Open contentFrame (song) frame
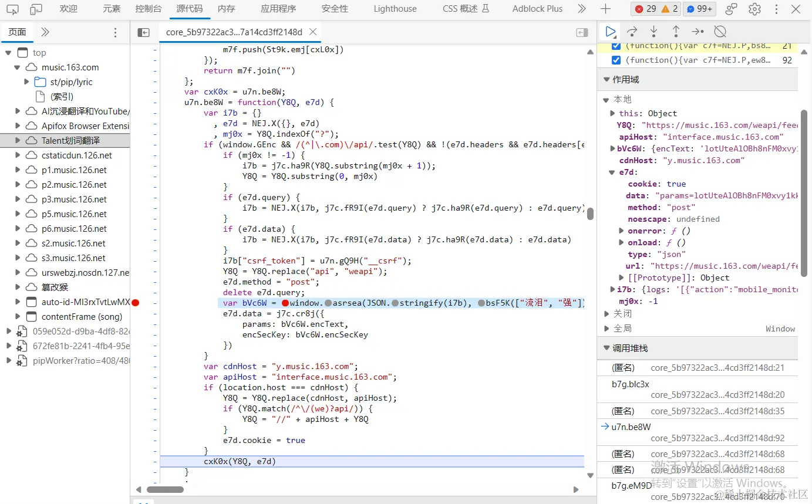812x504 pixels. 82,317
